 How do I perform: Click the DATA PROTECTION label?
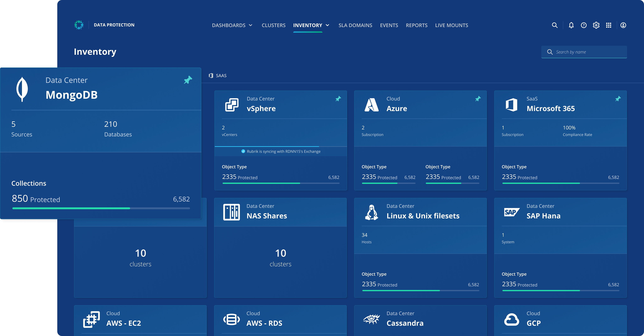point(114,25)
